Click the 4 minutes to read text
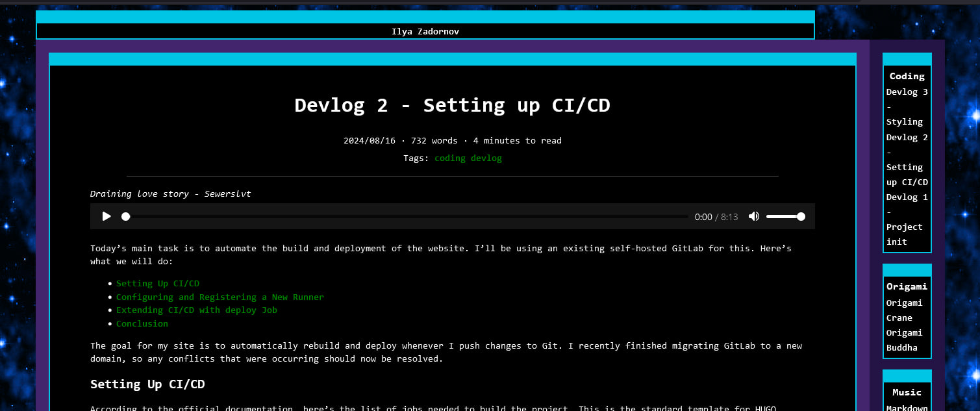The height and width of the screenshot is (411, 980). point(518,141)
